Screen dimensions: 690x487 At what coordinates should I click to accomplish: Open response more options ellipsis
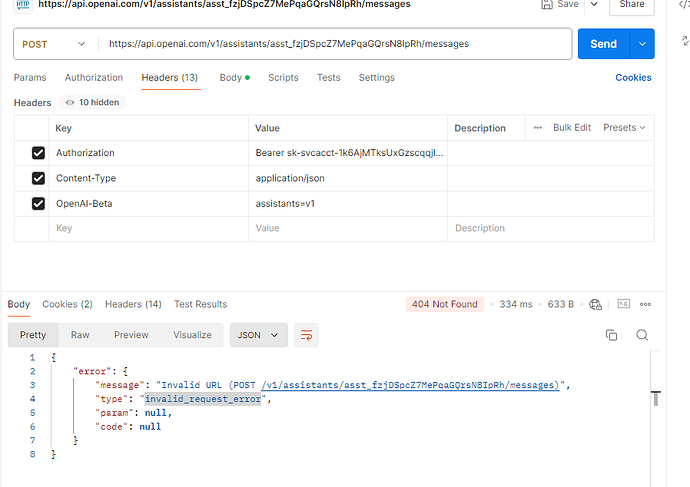click(x=646, y=304)
